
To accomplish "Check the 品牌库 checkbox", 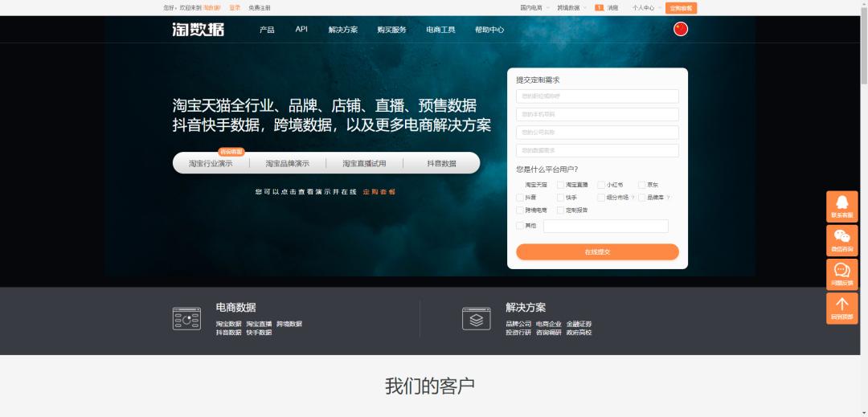I will (641, 198).
